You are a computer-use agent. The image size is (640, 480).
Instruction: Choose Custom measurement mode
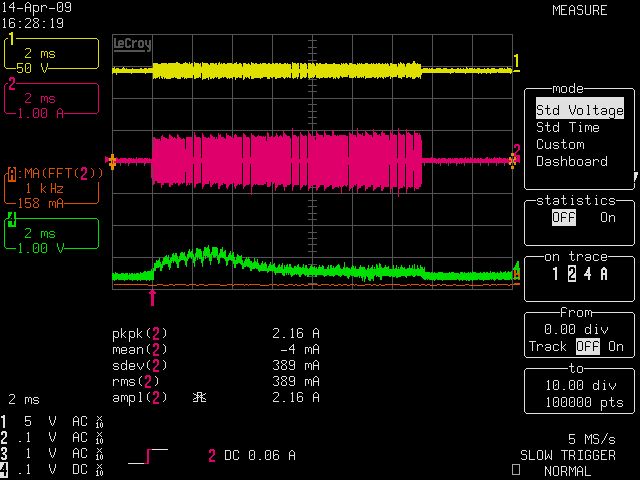click(560, 144)
